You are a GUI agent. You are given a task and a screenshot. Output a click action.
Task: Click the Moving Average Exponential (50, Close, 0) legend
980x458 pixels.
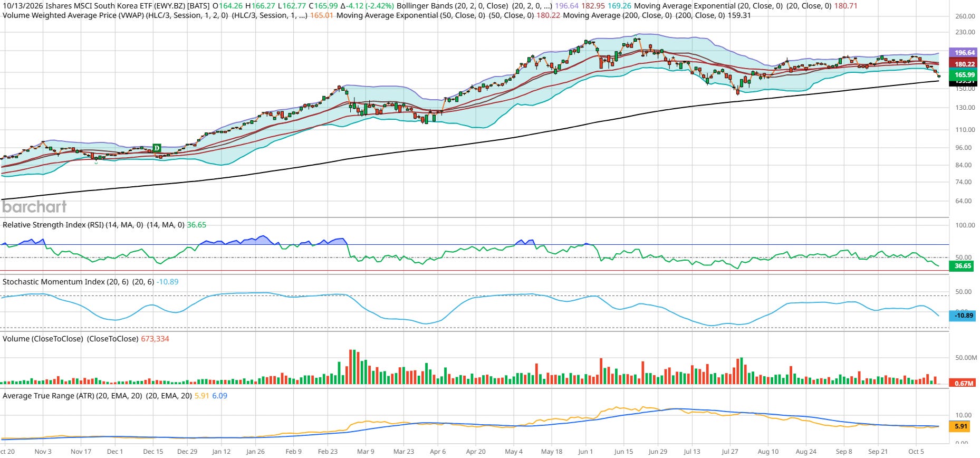point(411,15)
